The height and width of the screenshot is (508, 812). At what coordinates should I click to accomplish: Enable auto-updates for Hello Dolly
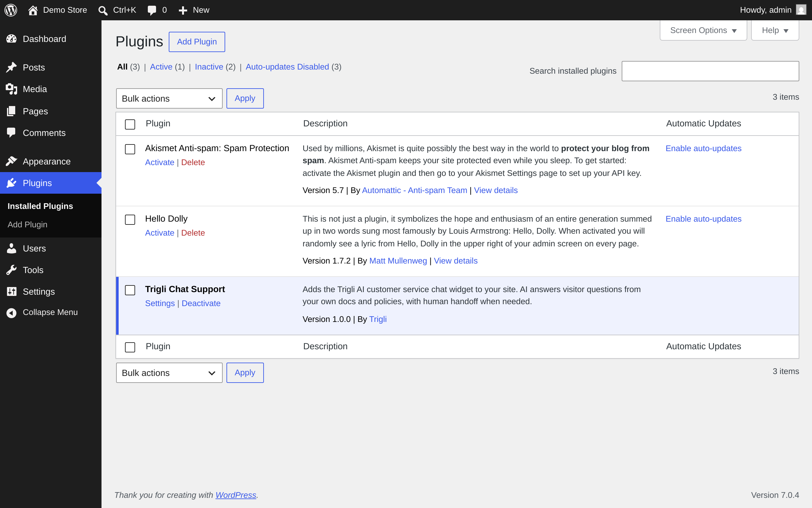point(703,219)
